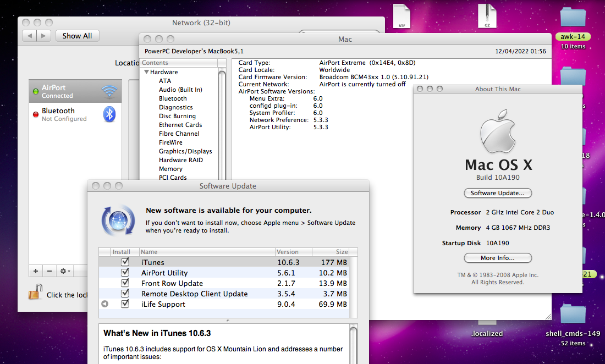Image resolution: width=605 pixels, height=364 pixels.
Task: Select Bluetooth in System Profiler Hardware list
Action: click(x=173, y=98)
